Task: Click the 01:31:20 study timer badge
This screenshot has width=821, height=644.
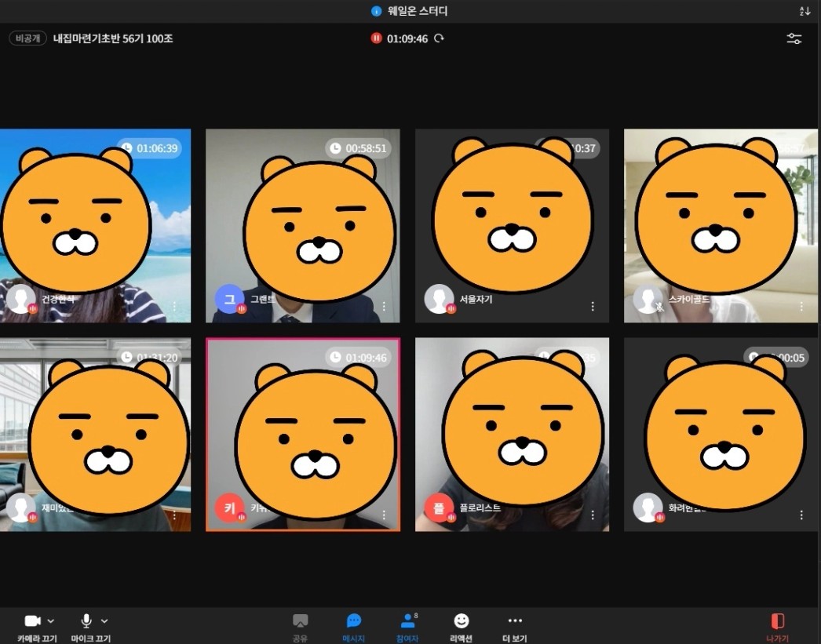Action: pyautogui.click(x=149, y=358)
